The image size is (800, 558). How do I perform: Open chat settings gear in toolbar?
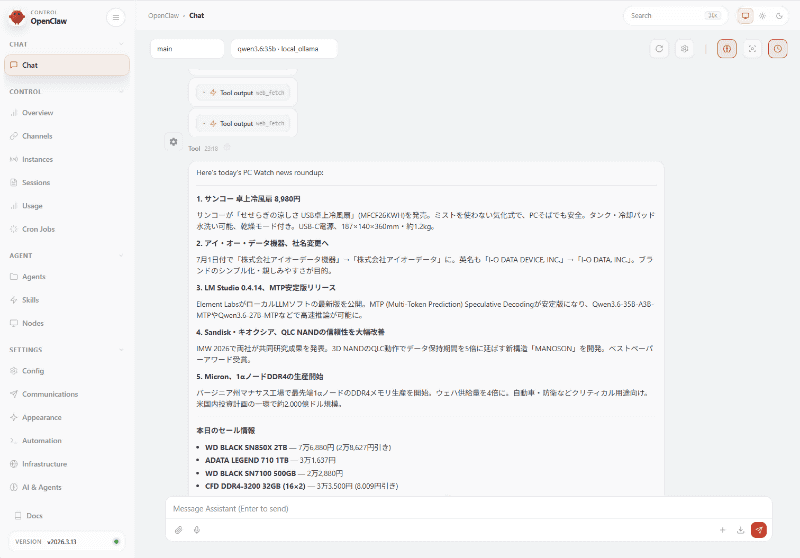click(x=685, y=49)
